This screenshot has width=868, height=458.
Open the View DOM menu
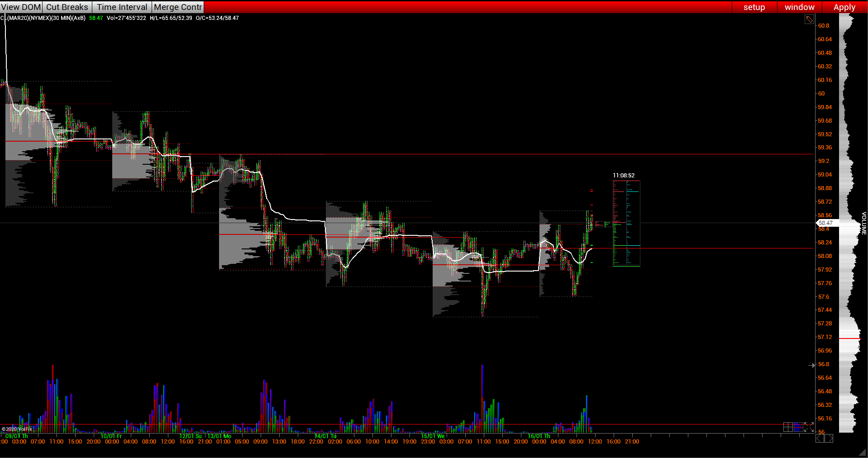point(21,7)
